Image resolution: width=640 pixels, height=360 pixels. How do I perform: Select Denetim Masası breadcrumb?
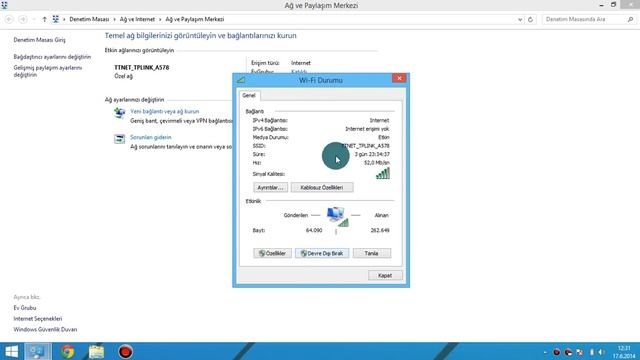(x=89, y=19)
